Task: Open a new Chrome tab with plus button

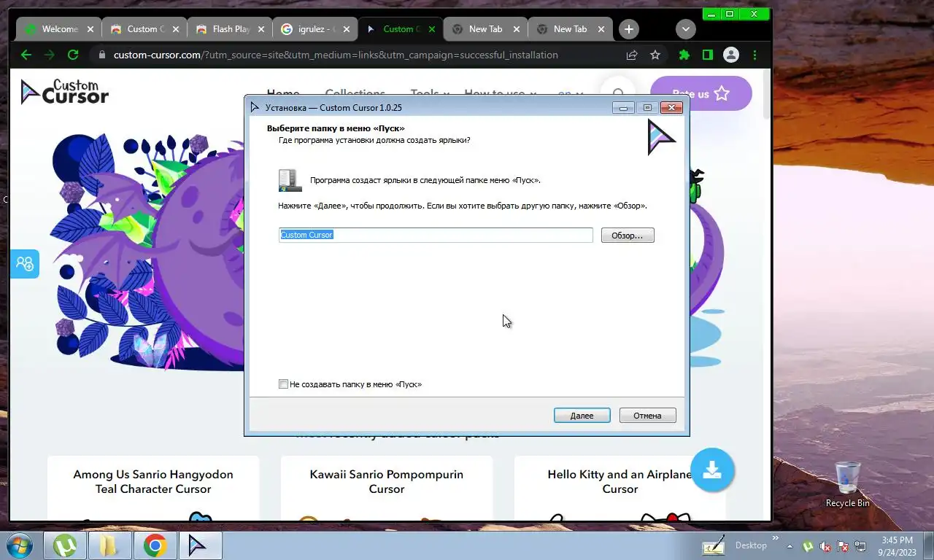Action: coord(629,29)
